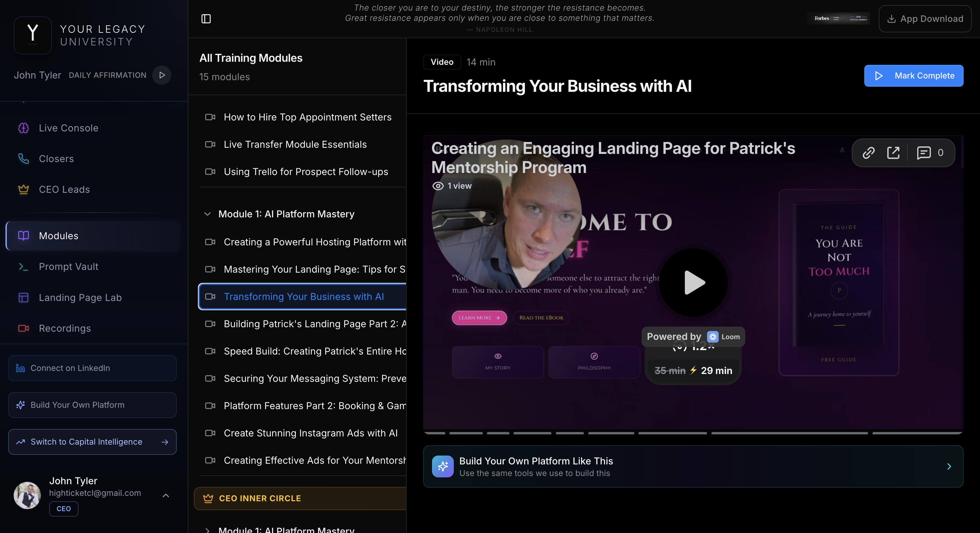Open Closers phone icon
This screenshot has height=533, width=980.
24,159
